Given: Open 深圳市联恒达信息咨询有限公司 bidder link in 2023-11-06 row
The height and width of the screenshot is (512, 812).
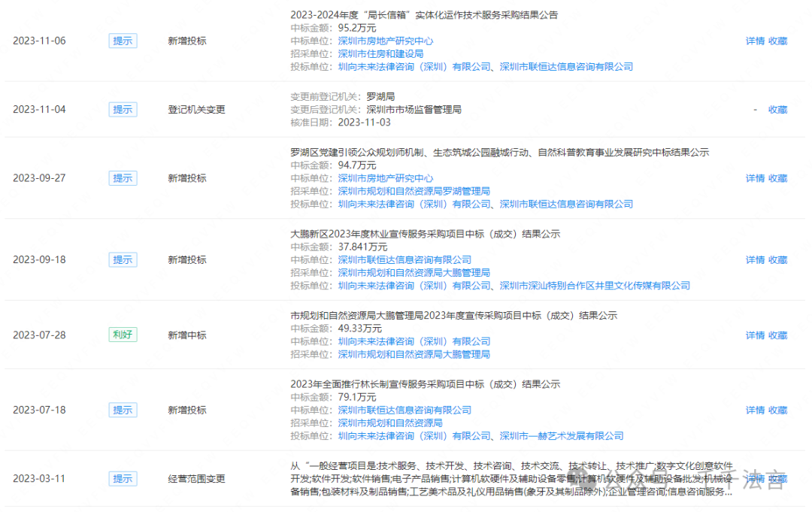Looking at the screenshot, I should (x=566, y=67).
